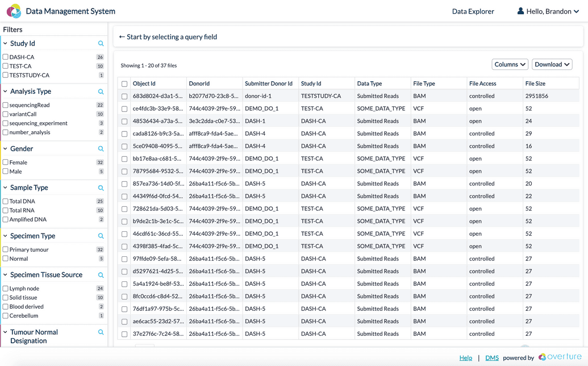Click file size value 2951856

pos(537,96)
